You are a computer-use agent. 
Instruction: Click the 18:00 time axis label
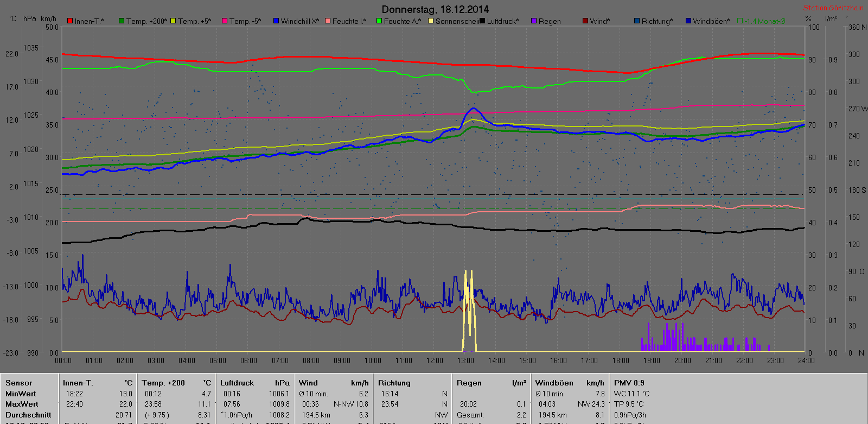coord(621,360)
